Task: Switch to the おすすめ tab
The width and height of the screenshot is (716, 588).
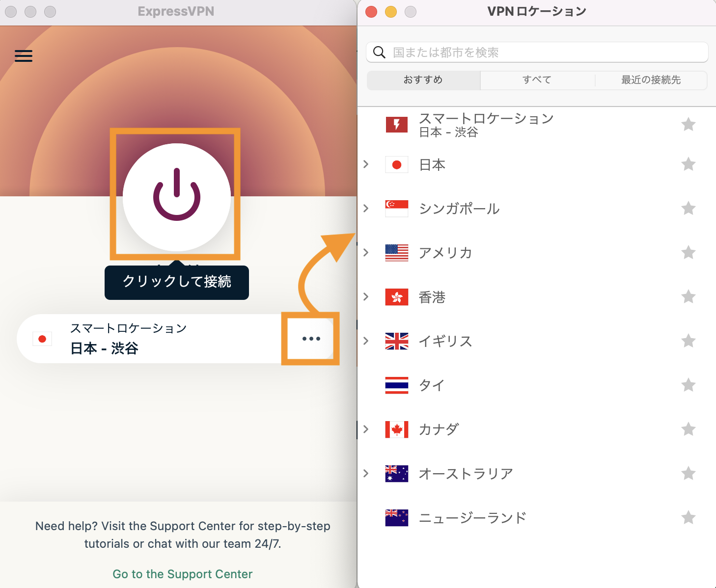Action: click(x=423, y=80)
